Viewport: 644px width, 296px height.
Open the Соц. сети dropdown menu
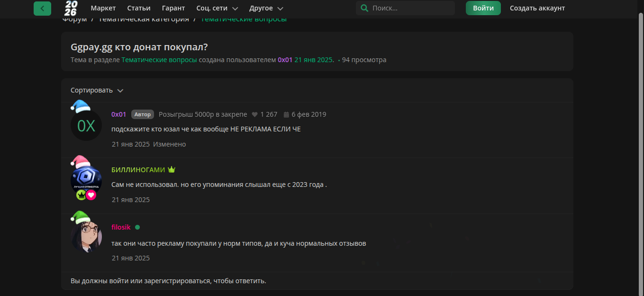[217, 8]
